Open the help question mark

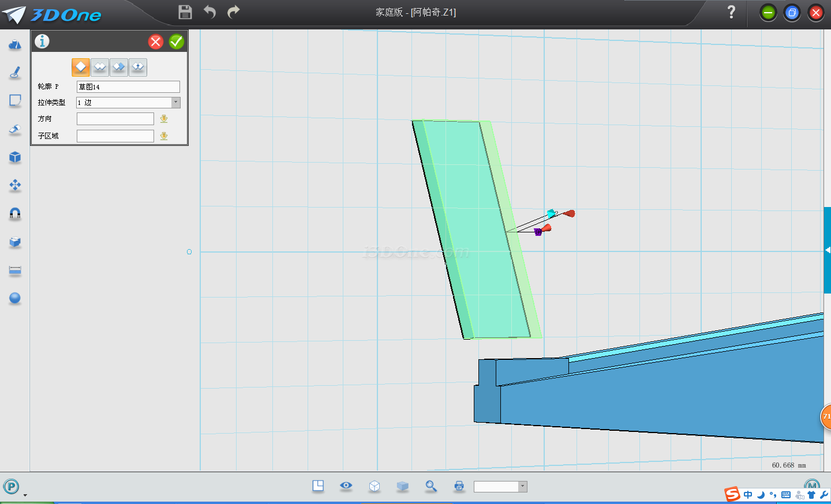tap(731, 12)
